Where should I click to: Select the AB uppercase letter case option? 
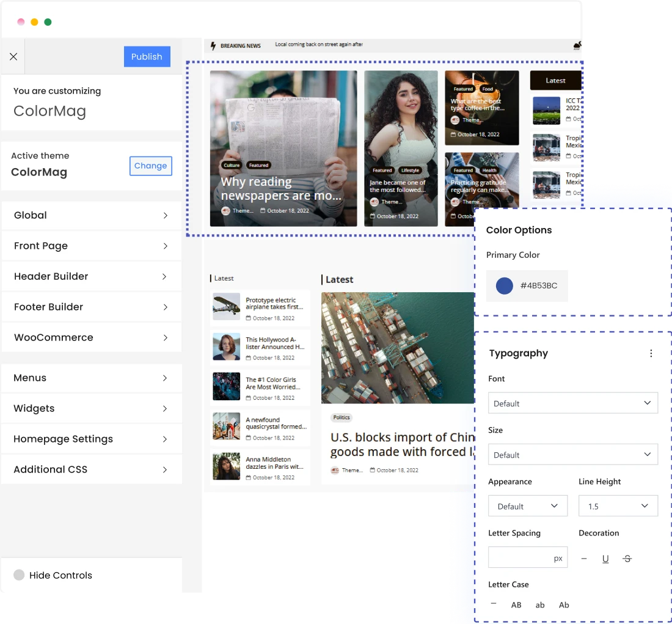[x=516, y=604]
